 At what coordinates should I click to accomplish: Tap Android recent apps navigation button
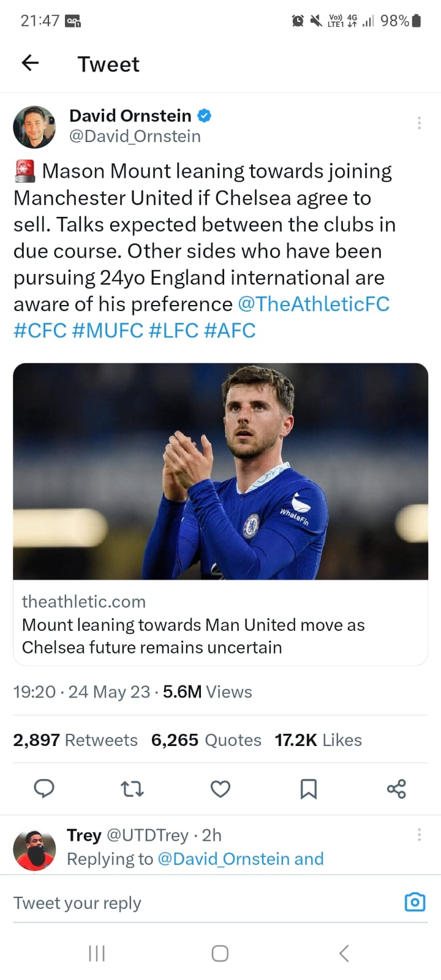click(97, 953)
